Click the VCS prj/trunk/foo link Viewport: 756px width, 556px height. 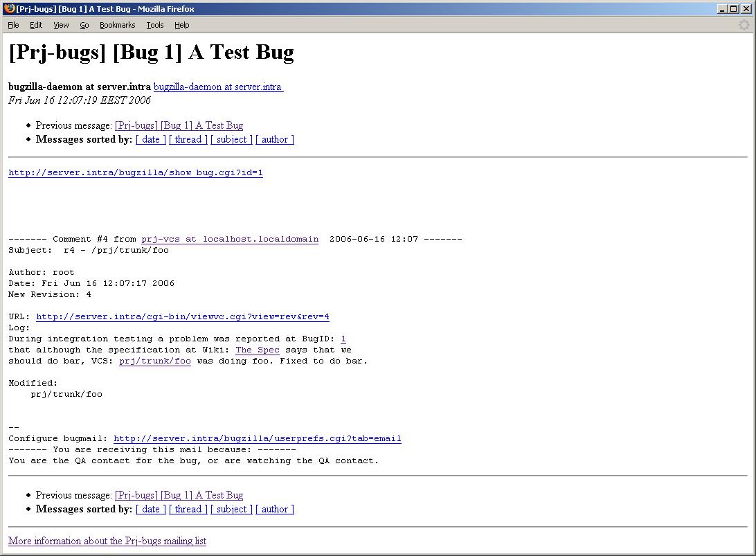[x=155, y=361]
